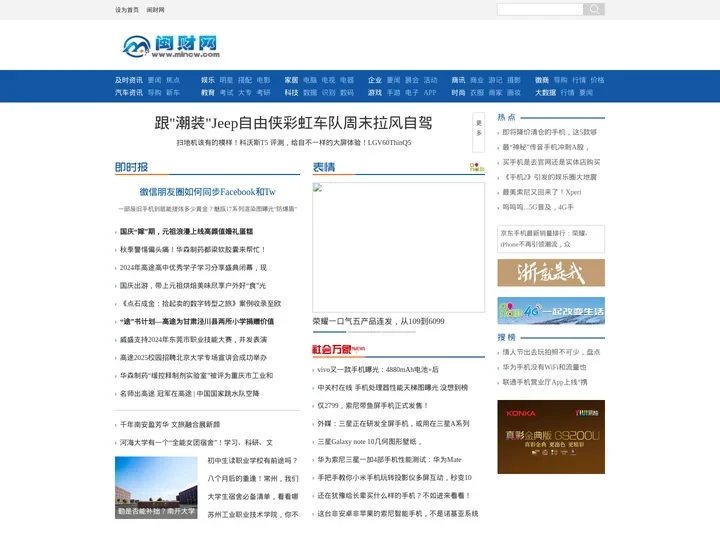Open the 娱乐 navigation category
This screenshot has width=720, height=540.
(208, 80)
